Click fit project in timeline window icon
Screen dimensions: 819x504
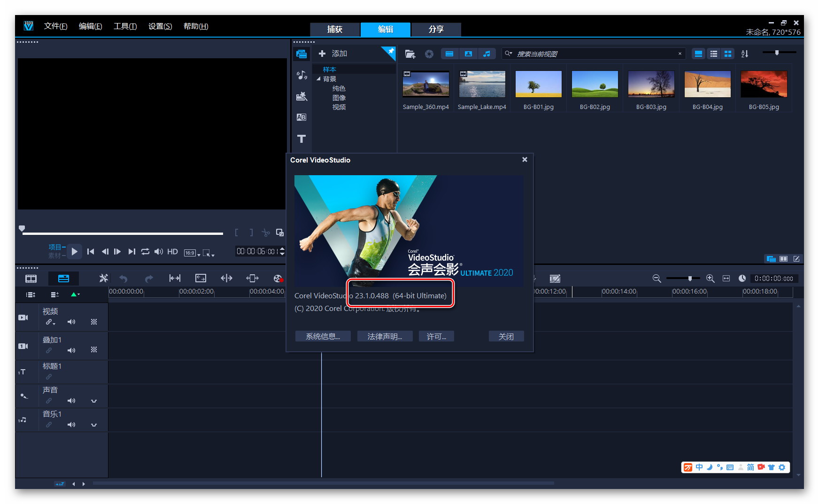coord(726,279)
